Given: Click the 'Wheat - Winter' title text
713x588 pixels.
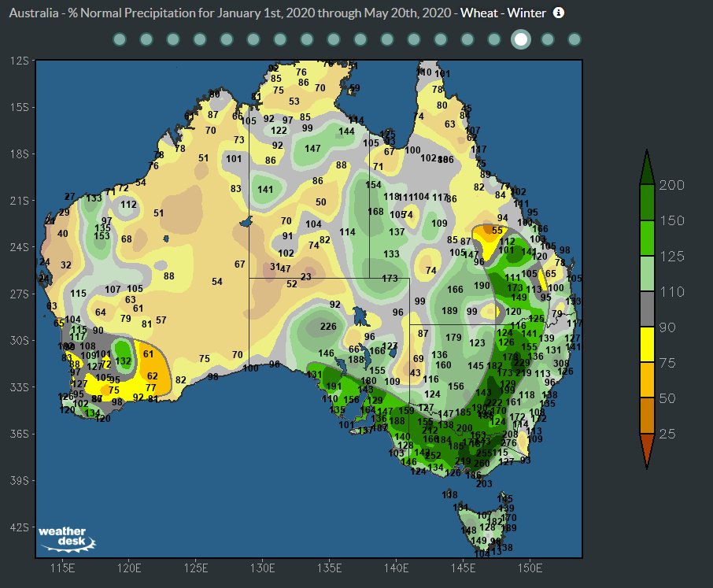Looking at the screenshot, I should (503, 13).
